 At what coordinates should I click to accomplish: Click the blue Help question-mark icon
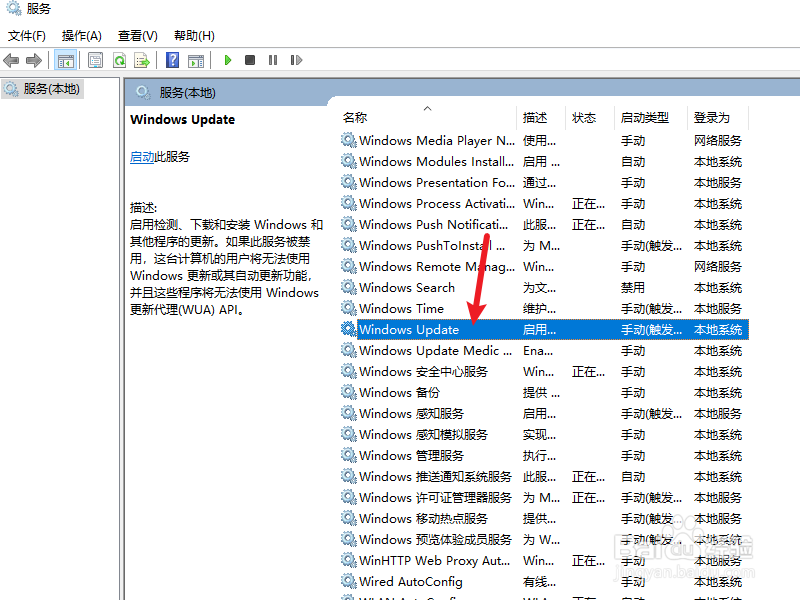171,60
